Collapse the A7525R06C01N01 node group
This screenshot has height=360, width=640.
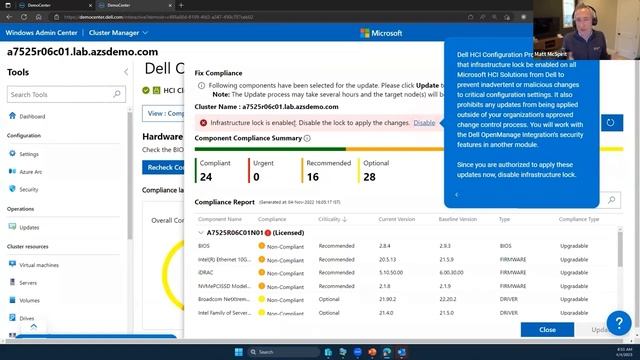200,233
